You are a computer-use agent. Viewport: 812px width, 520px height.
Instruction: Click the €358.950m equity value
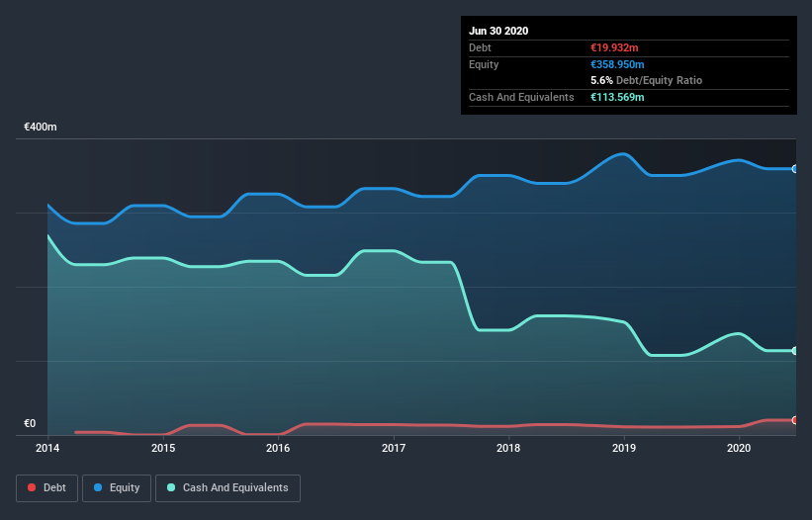pyautogui.click(x=617, y=64)
